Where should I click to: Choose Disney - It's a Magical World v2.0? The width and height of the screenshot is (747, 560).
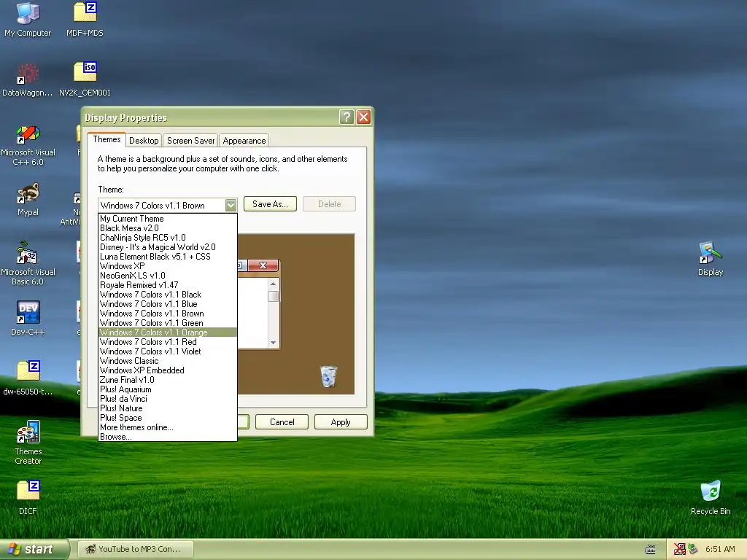tap(167, 247)
